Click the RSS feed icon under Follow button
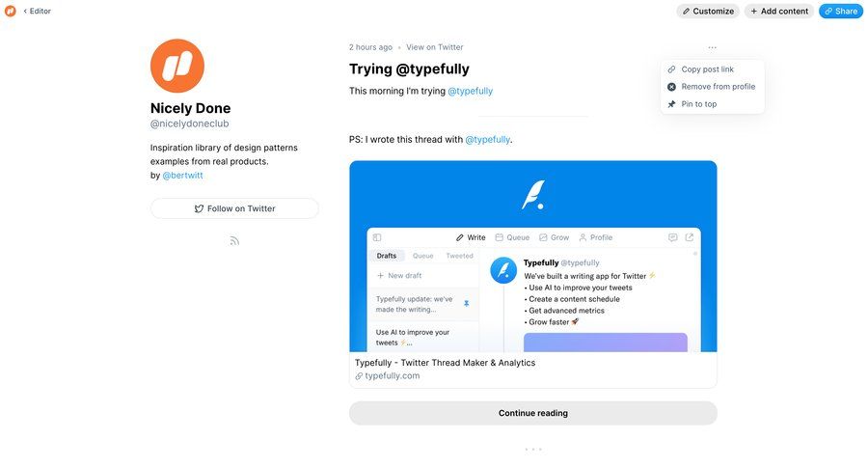This screenshot has width=868, height=467. [234, 241]
